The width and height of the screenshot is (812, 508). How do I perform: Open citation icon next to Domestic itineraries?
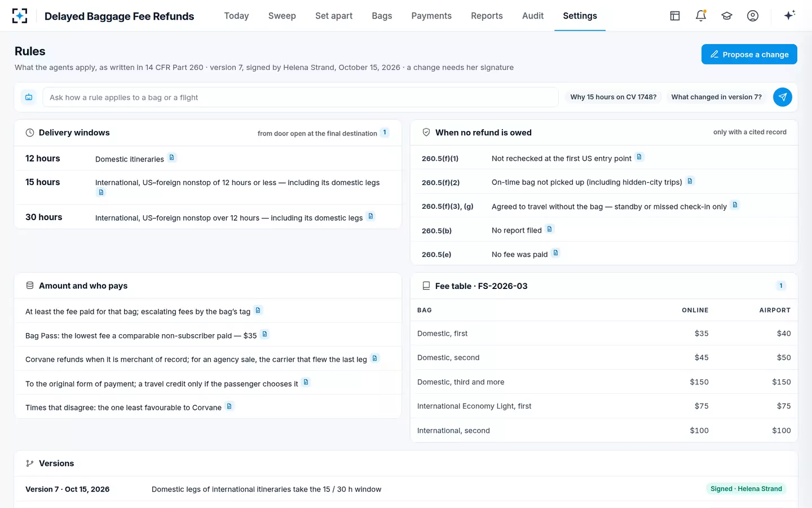click(x=172, y=157)
